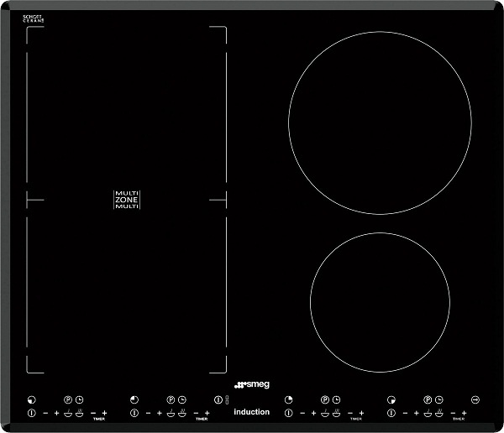Screen dimensions: 504x433
Task: Tap the MULTI ZONE label on the hob
Action: 126,200
